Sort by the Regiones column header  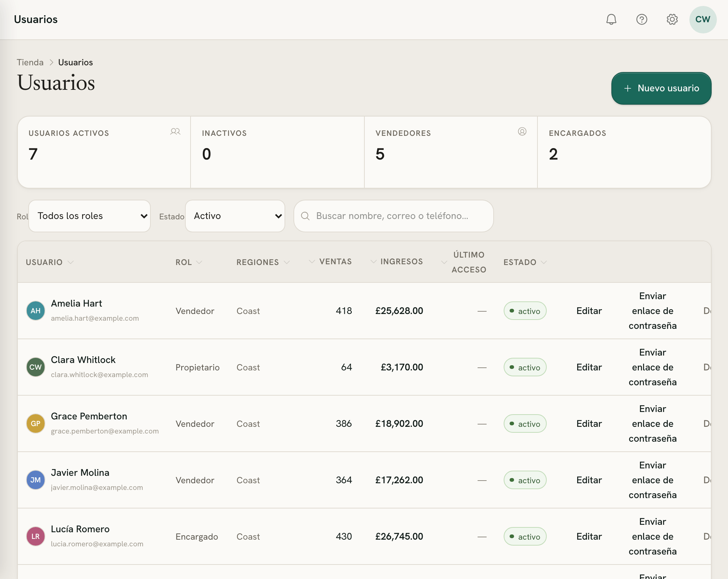coord(263,262)
